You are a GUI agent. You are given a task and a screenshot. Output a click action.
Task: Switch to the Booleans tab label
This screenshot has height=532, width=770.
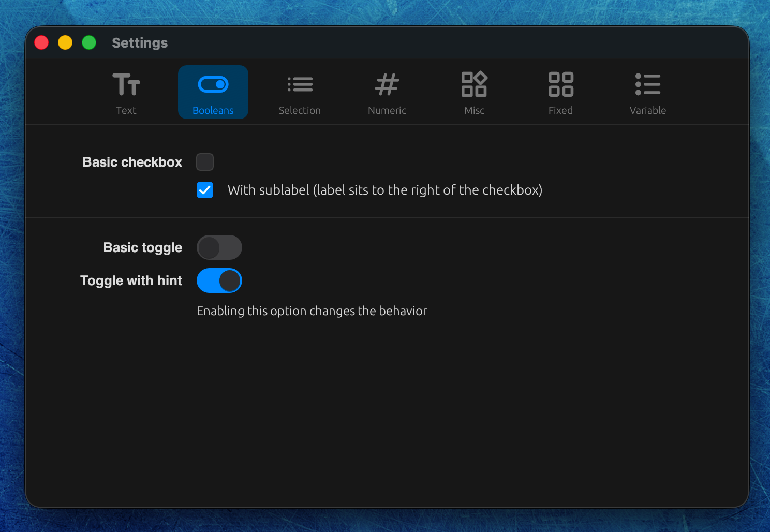point(213,110)
